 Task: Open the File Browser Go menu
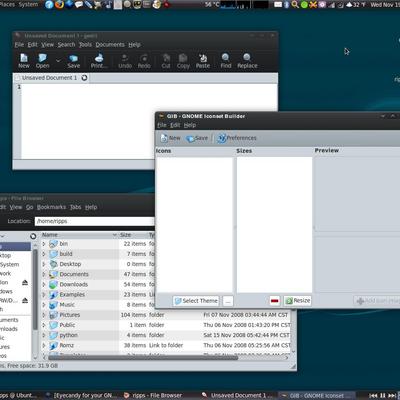pyautogui.click(x=30, y=207)
